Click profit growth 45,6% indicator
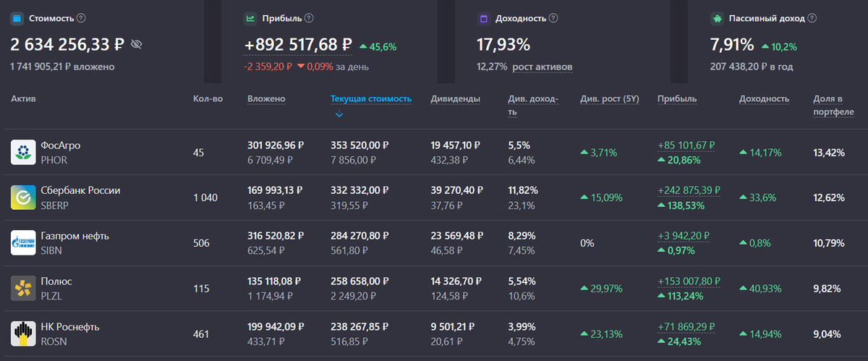 (378, 47)
